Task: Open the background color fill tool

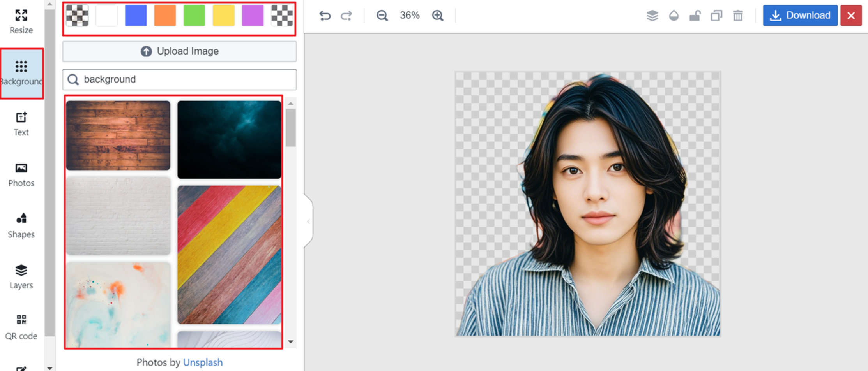Action: [x=674, y=16]
